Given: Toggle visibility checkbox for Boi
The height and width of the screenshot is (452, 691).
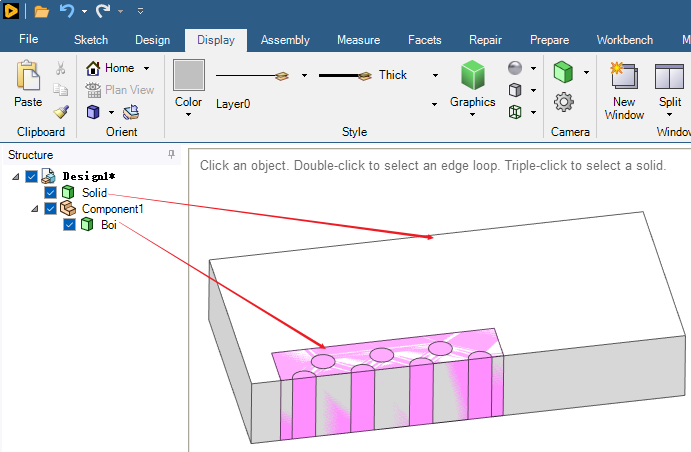Looking at the screenshot, I should coord(69,225).
